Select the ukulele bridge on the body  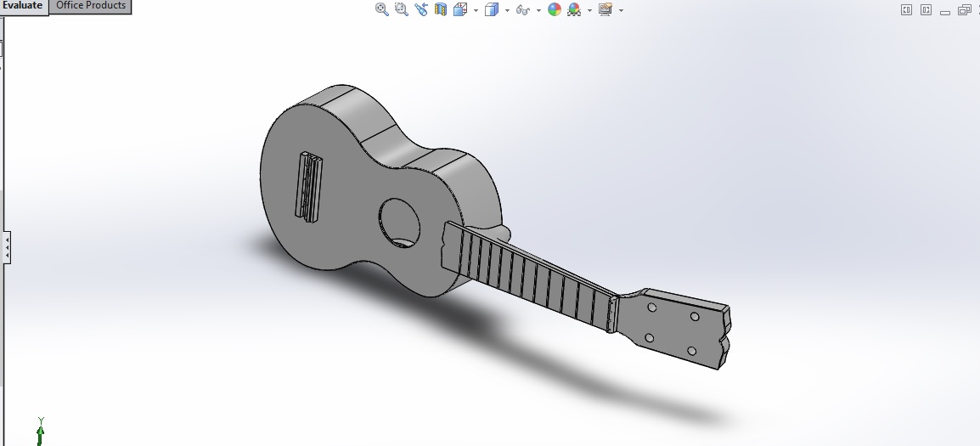tap(309, 186)
